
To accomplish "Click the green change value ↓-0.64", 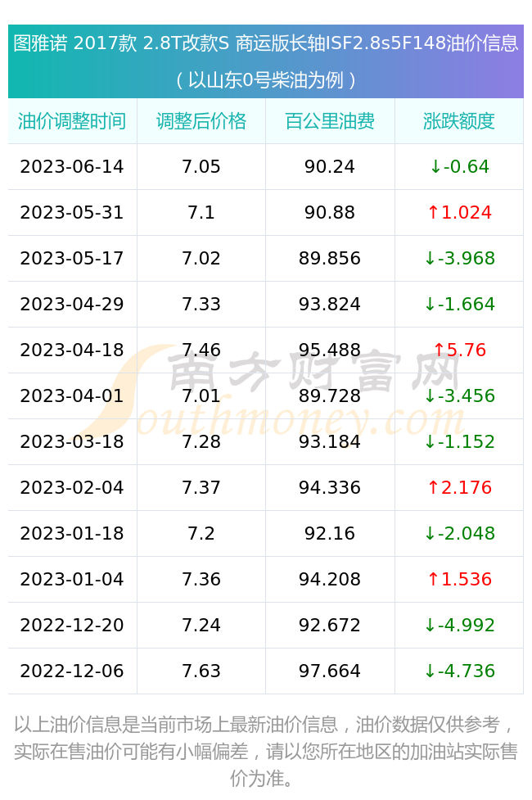I will click(x=460, y=167).
